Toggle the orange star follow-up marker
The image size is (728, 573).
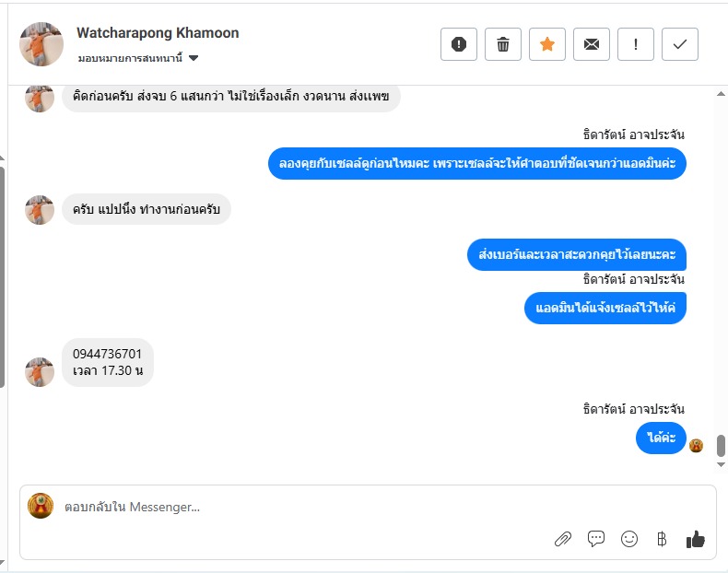[547, 44]
